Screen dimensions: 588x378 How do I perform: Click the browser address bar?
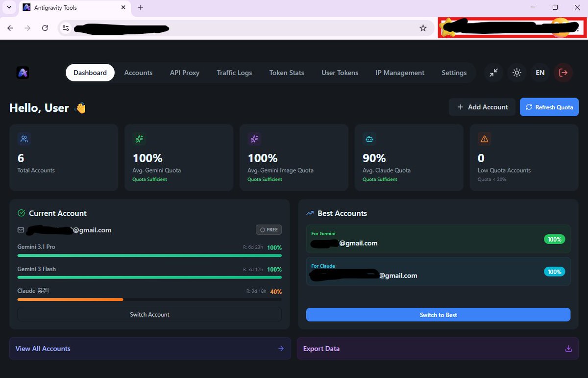(246, 28)
